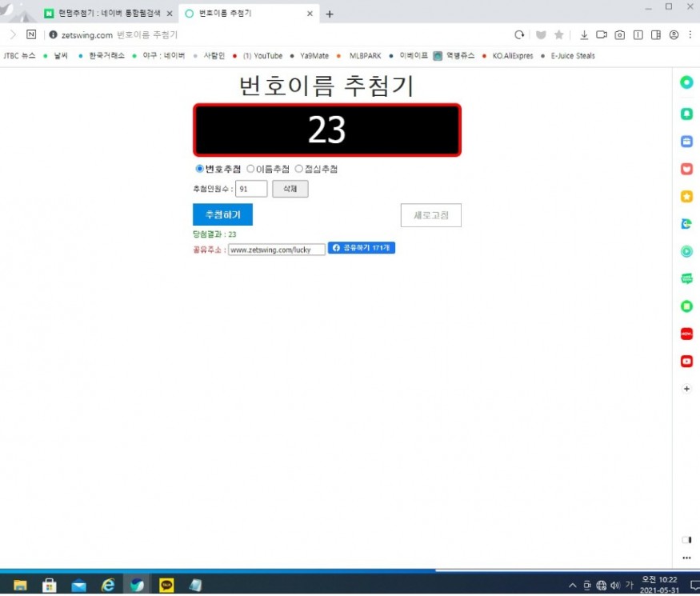Click the video recorder icon in toolbar

(602, 34)
